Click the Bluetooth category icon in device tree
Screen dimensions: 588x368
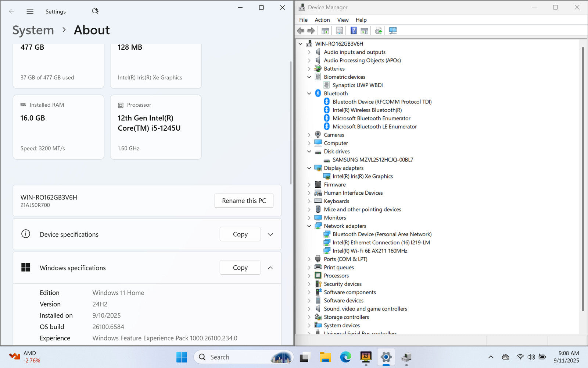coord(318,93)
